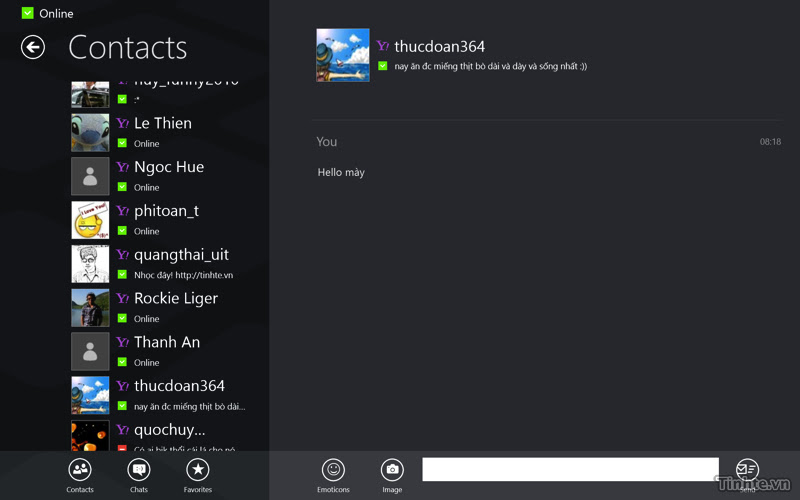Image resolution: width=800 pixels, height=500 pixels.
Task: Click green status box in chat header
Action: coord(383,66)
